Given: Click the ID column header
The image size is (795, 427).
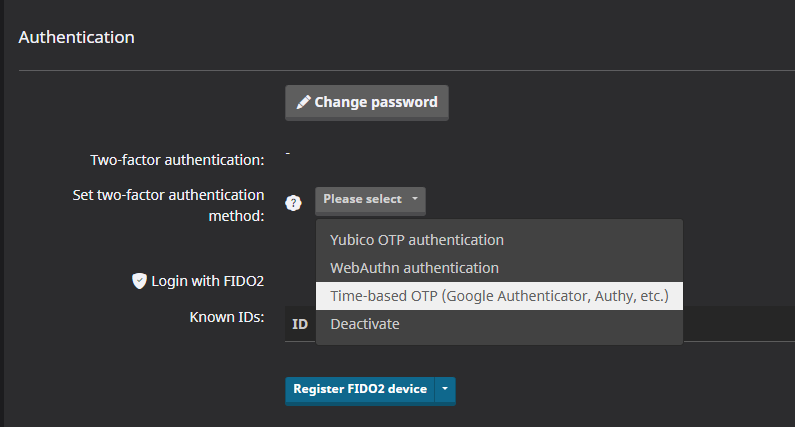Looking at the screenshot, I should pos(299,324).
